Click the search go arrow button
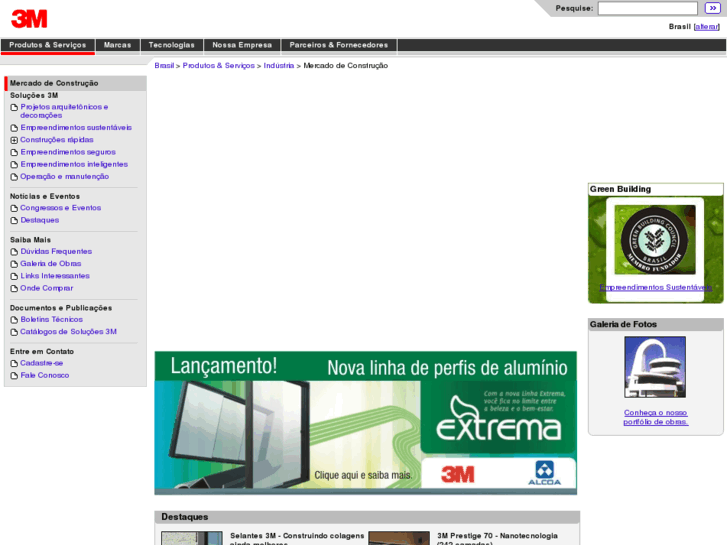This screenshot has height=545, width=727. 712,8
